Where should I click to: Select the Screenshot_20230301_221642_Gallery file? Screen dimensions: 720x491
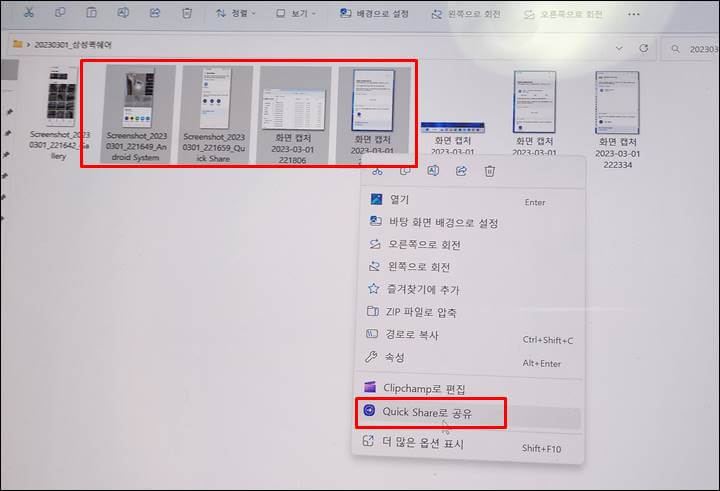(60, 113)
